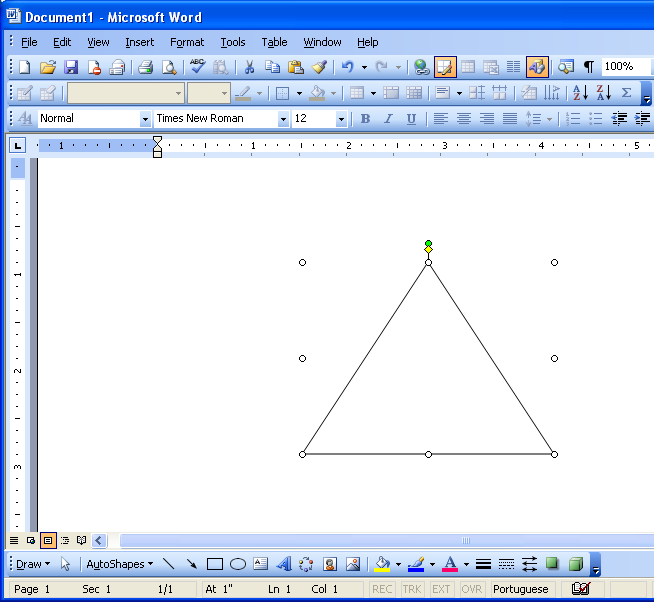The image size is (654, 602).
Task: Create a new blank document
Action: click(x=25, y=67)
